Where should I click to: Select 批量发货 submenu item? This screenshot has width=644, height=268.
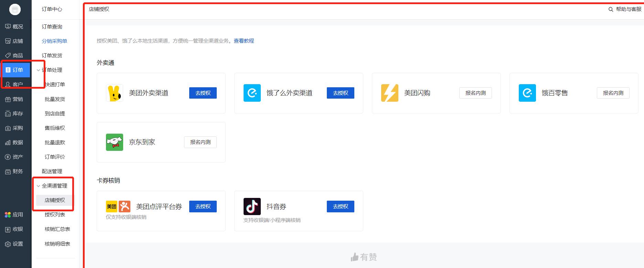(x=55, y=99)
